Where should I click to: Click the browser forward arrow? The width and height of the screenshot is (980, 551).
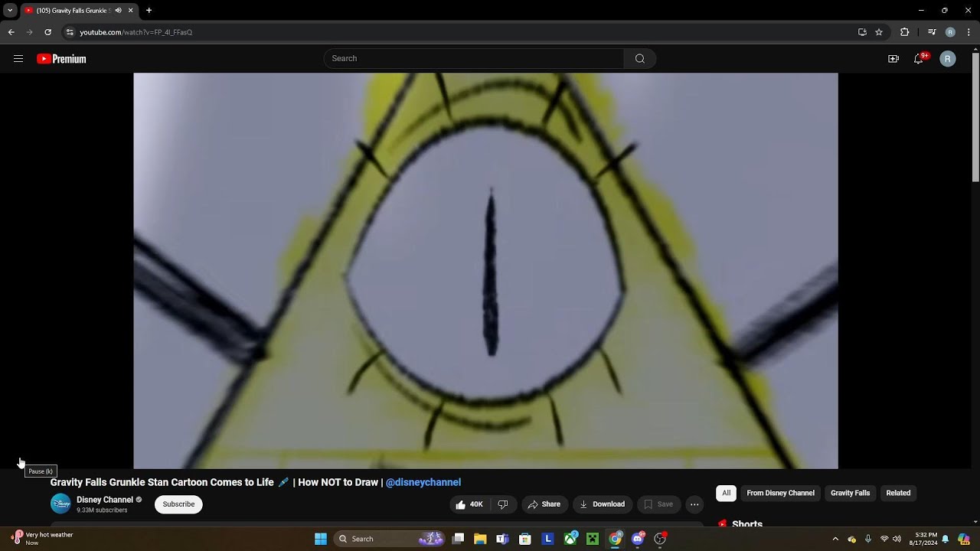[29, 32]
